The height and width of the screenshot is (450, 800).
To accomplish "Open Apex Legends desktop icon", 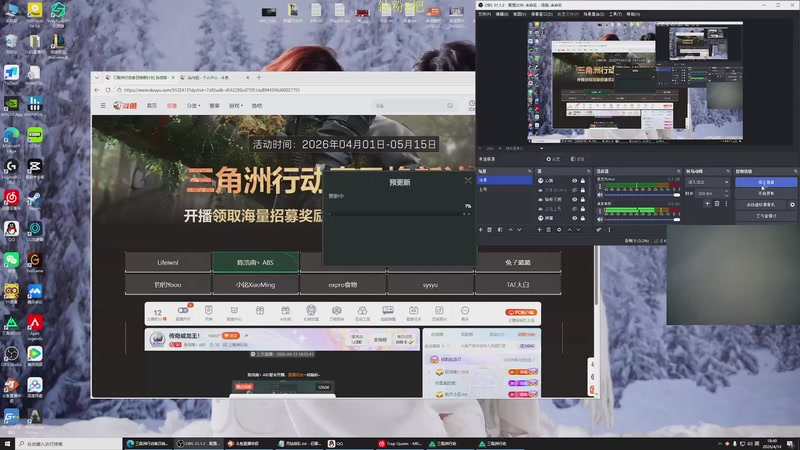I will click(35, 327).
